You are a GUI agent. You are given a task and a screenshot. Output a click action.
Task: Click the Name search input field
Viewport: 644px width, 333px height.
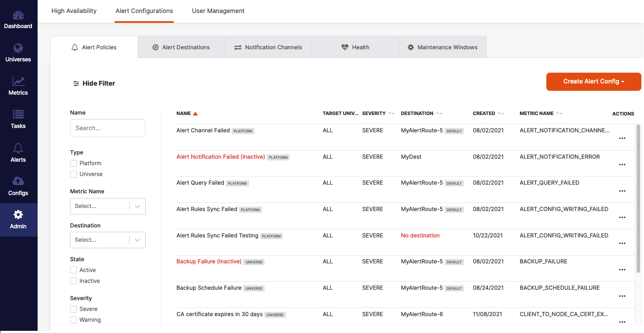pyautogui.click(x=108, y=128)
